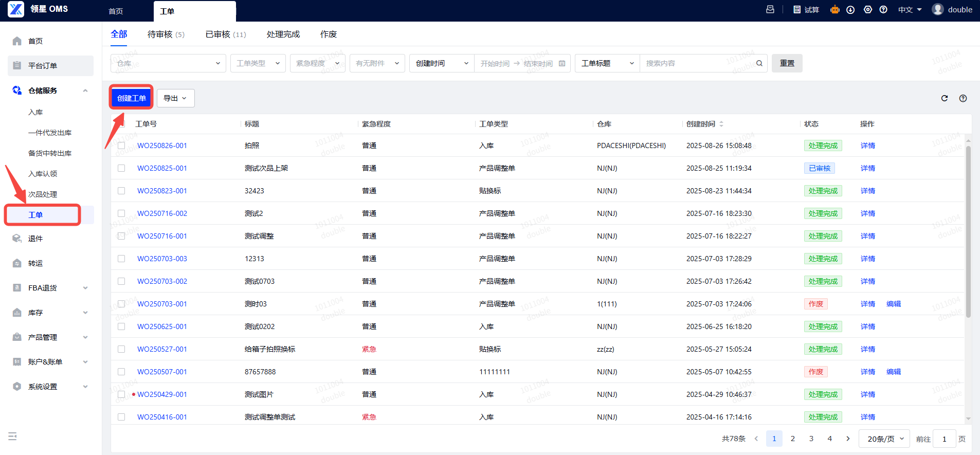Click the 系统设置 sidebar icon

pyautogui.click(x=17, y=387)
